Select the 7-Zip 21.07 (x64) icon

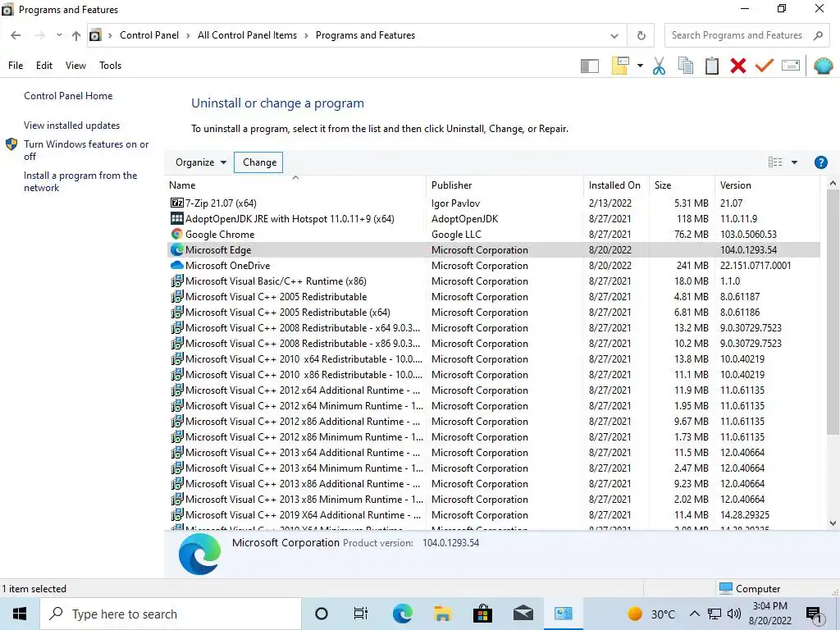177,203
